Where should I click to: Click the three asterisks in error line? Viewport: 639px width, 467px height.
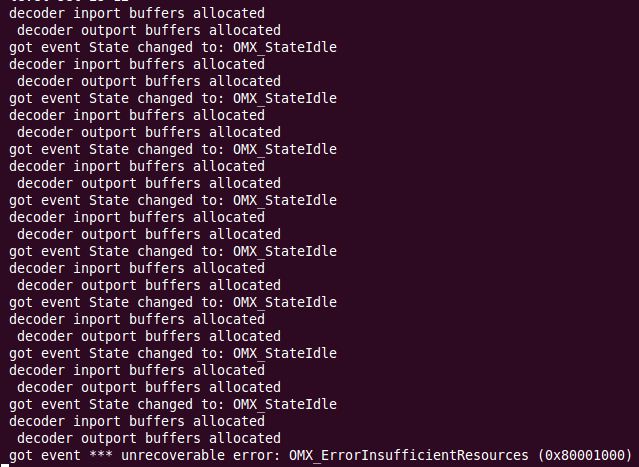(x=101, y=454)
